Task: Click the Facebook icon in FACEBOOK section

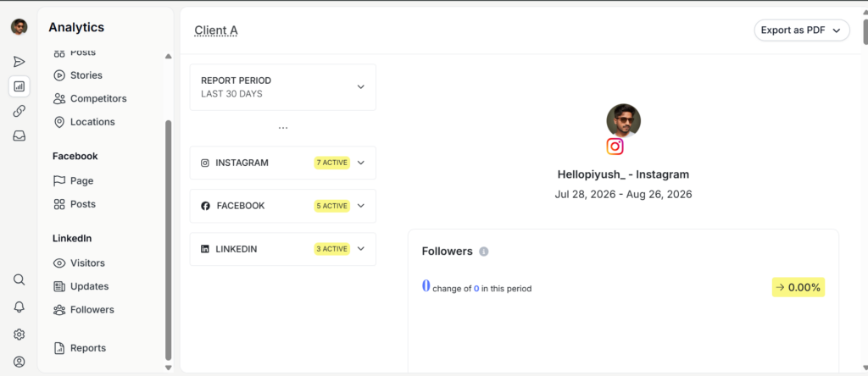Action: click(205, 206)
